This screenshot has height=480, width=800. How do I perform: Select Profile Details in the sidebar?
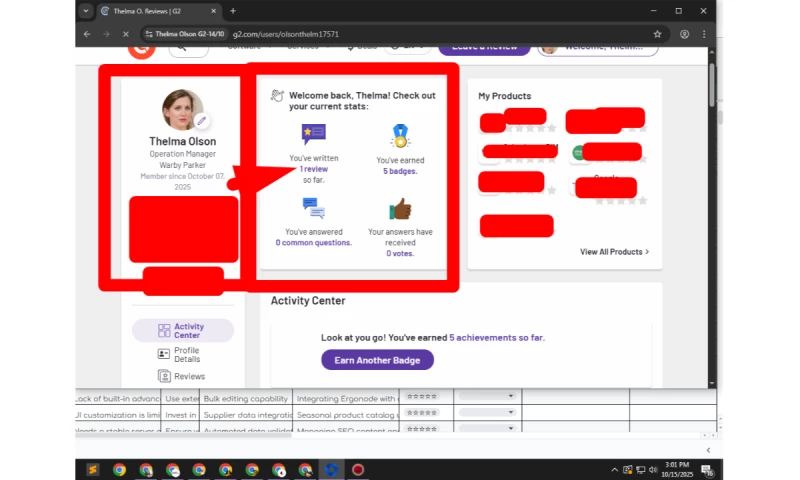185,355
